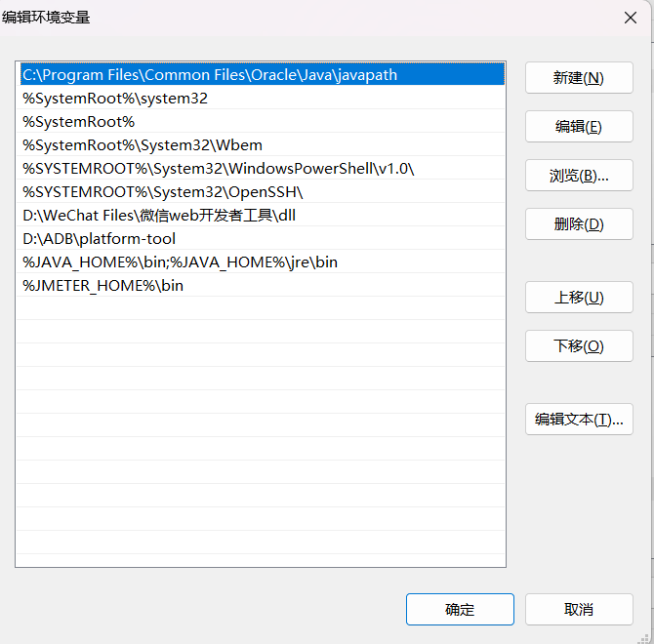This screenshot has width=654, height=644.
Task: Move entry up with 上移(U)
Action: click(579, 298)
